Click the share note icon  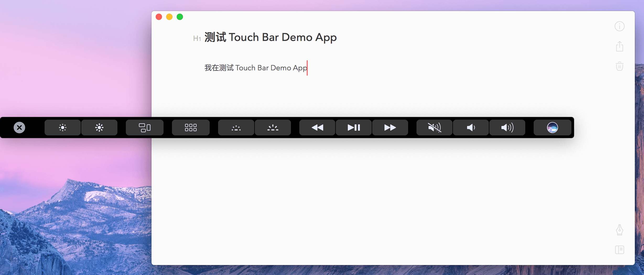(x=620, y=46)
